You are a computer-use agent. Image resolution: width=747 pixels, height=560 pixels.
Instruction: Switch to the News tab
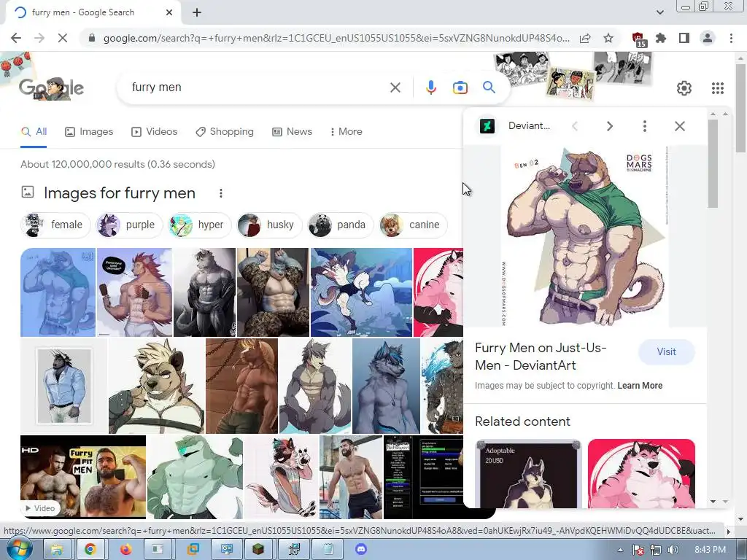[x=292, y=132]
